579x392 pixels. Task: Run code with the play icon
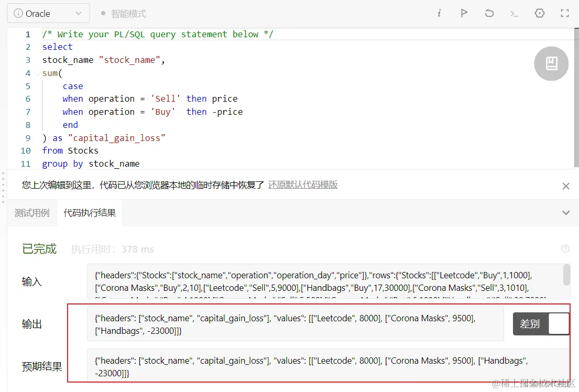click(x=464, y=13)
